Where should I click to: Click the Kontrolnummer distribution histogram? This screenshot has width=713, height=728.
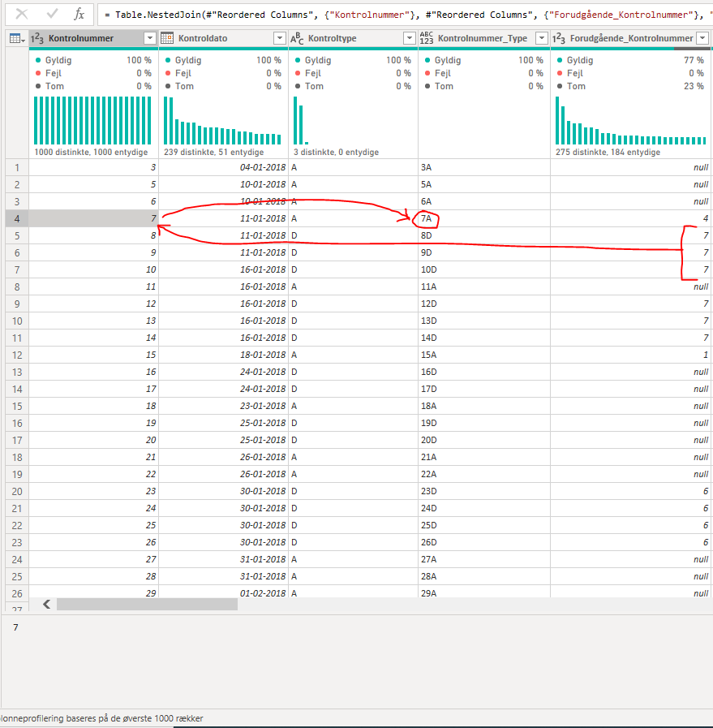pyautogui.click(x=92, y=121)
